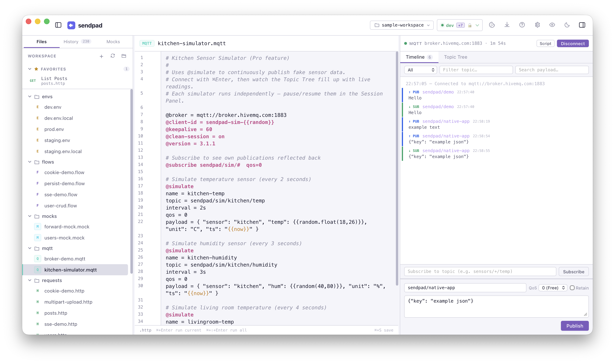This screenshot has height=364, width=615.
Task: Focus the Subscribe to topic input
Action: tap(480, 272)
